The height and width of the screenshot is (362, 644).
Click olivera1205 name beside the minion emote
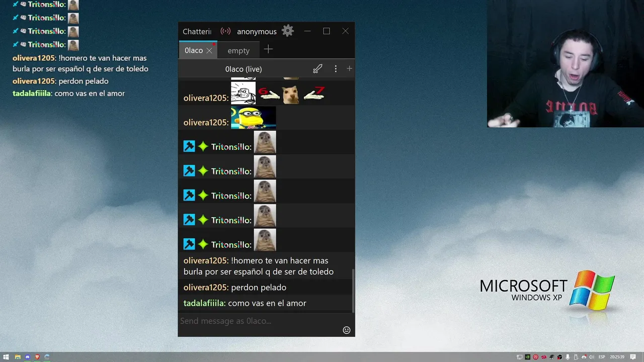(206, 122)
